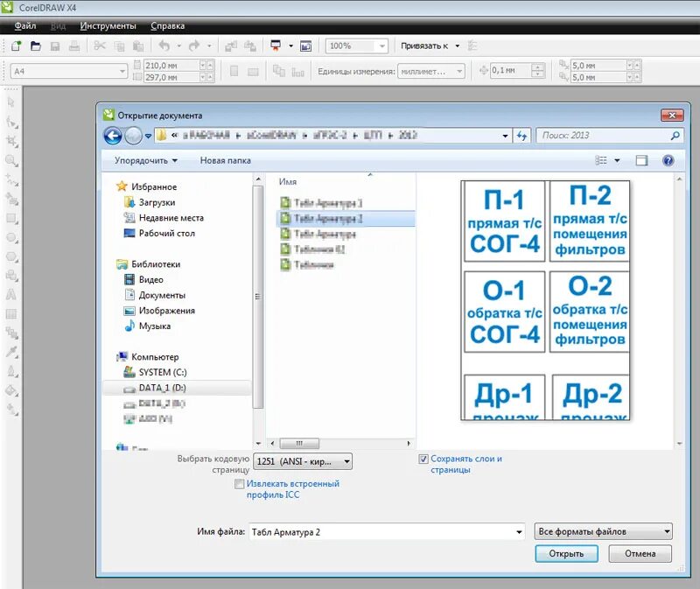Click the blue Help question icon

(668, 161)
